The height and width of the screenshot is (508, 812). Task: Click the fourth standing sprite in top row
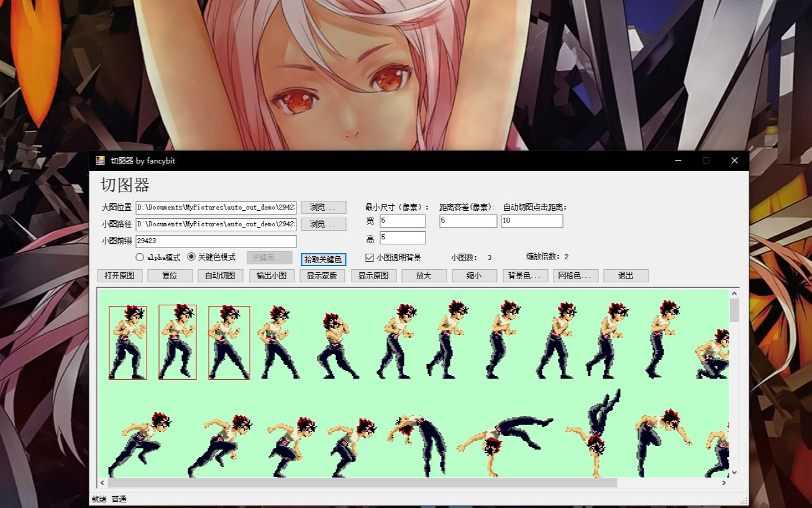tap(278, 342)
